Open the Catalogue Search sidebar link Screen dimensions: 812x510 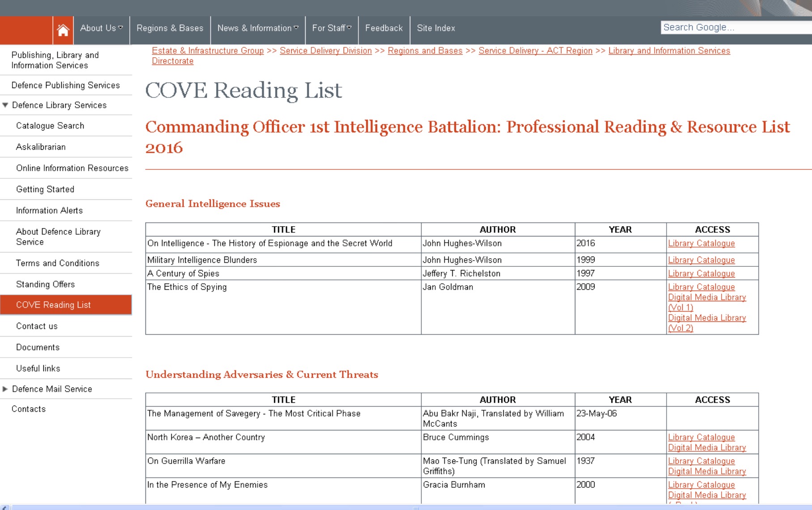pyautogui.click(x=50, y=126)
